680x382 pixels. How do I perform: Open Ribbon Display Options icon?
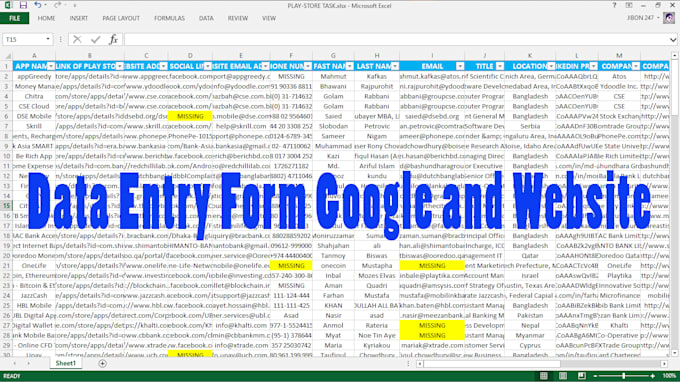pyautogui.click(x=629, y=5)
